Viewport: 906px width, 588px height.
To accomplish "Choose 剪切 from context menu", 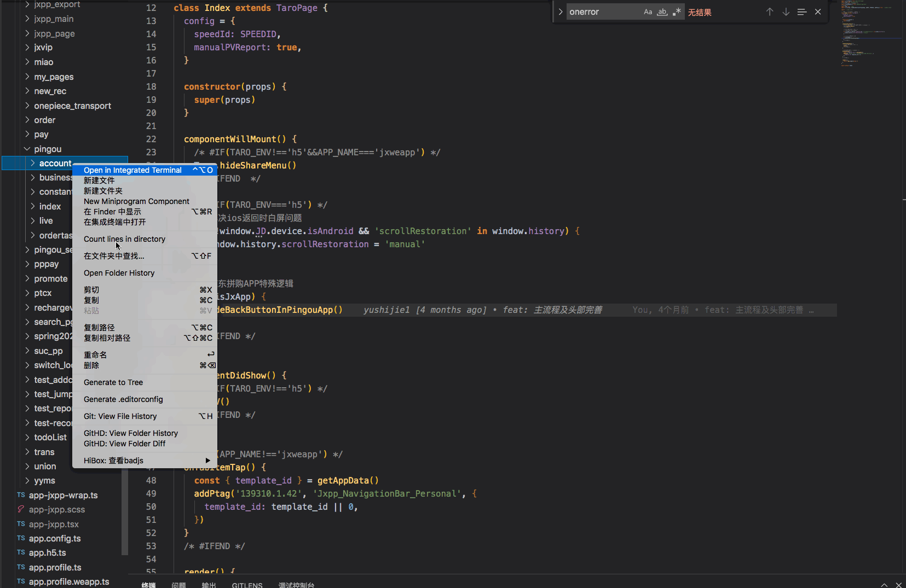I will click(x=145, y=290).
